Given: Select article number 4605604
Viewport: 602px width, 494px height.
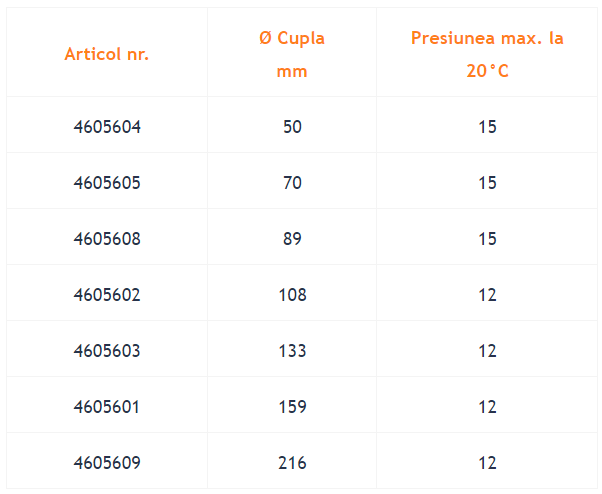Looking at the screenshot, I should click(107, 127).
